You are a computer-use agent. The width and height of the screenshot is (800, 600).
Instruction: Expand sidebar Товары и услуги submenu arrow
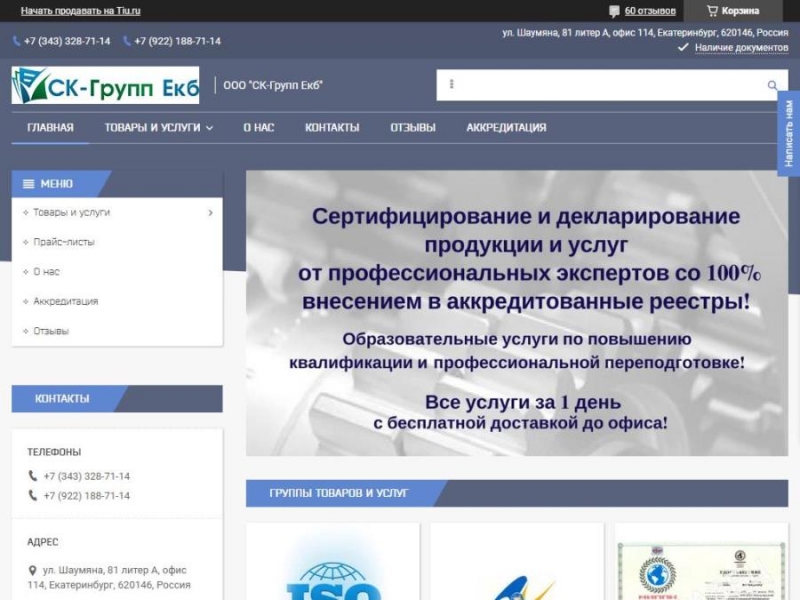click(210, 213)
